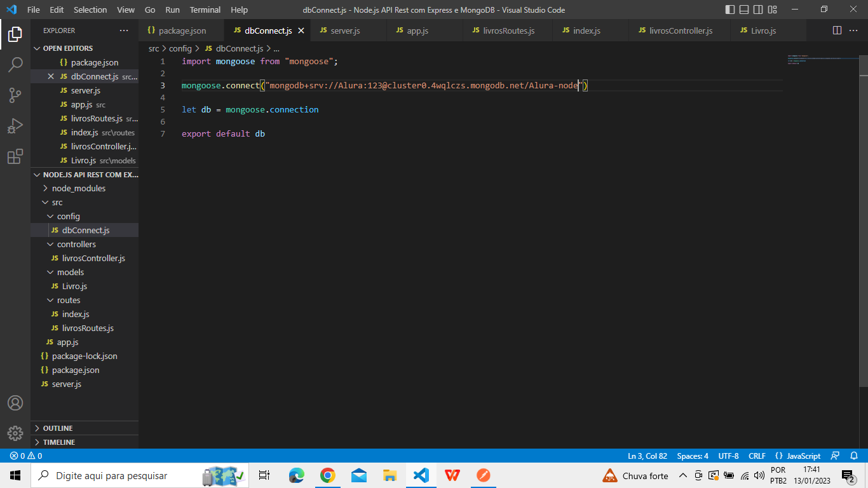Switch to the package.json tab
Image resolution: width=868 pixels, height=488 pixels.
(182, 30)
